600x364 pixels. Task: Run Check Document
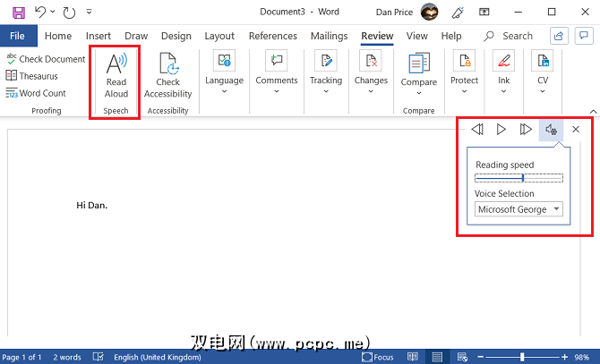(46, 59)
